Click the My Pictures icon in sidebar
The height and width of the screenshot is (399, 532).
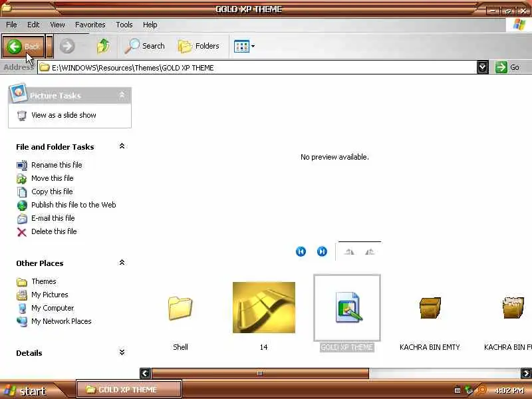tap(22, 295)
